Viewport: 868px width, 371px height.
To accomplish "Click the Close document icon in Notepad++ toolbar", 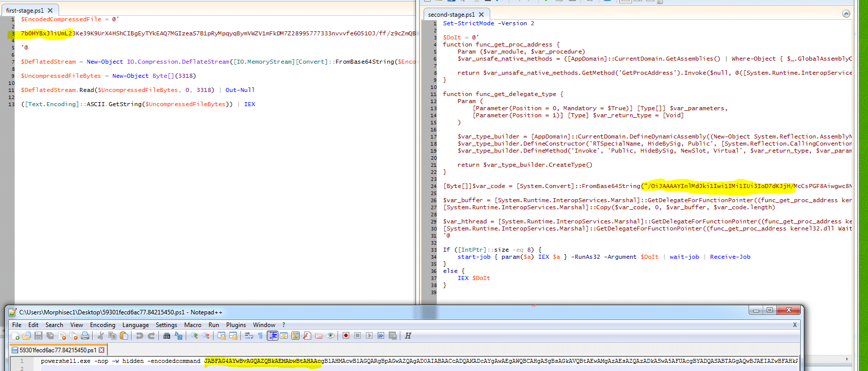I will [62, 336].
